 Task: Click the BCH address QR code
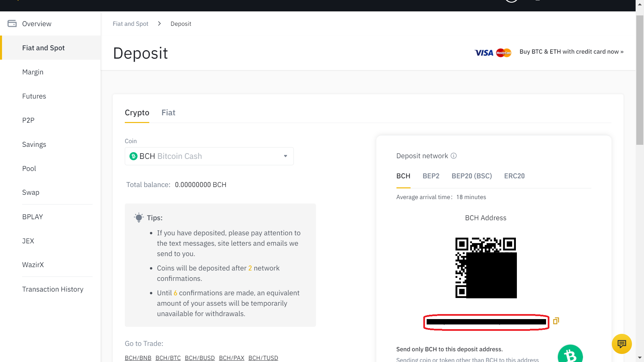(486, 268)
